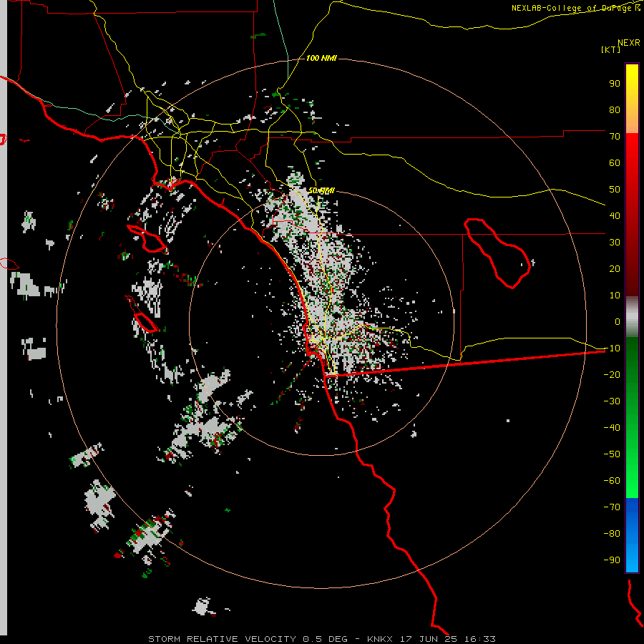Click the 60 value on the velocity scale
The height and width of the screenshot is (644, 644).
tap(615, 162)
